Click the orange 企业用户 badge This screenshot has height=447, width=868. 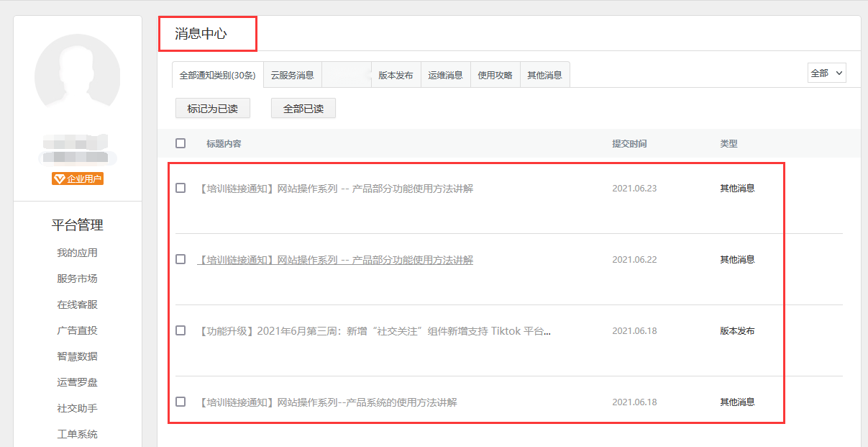(x=78, y=179)
